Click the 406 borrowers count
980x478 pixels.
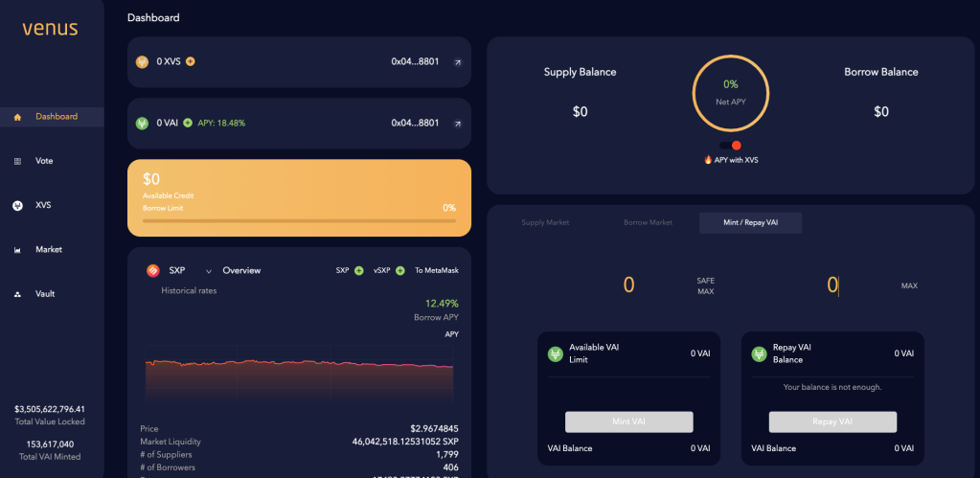[x=451, y=467]
